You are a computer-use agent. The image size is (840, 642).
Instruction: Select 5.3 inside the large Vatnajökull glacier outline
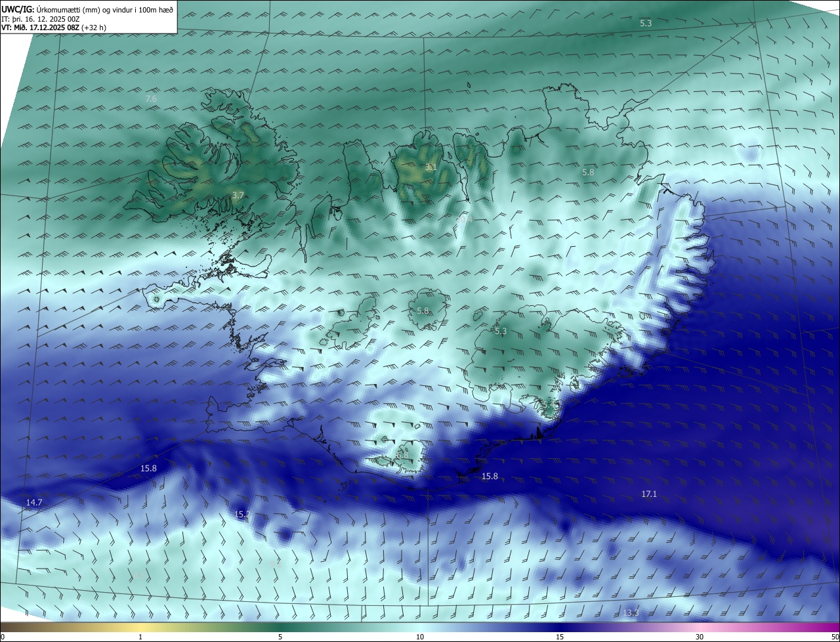click(501, 332)
